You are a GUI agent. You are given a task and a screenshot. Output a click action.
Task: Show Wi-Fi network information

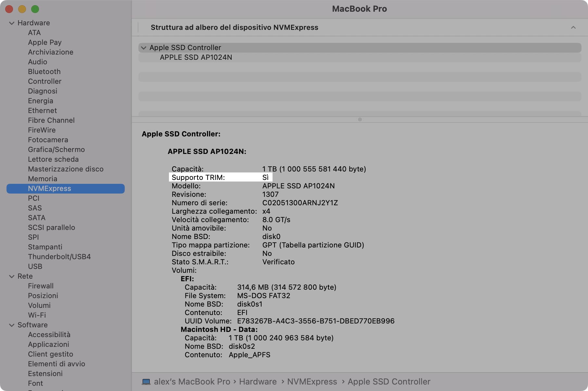37,315
